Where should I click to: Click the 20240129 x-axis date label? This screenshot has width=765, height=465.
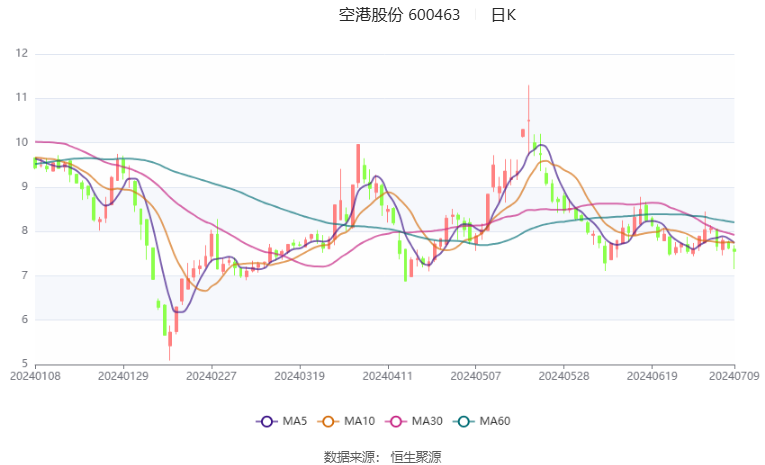pyautogui.click(x=123, y=376)
